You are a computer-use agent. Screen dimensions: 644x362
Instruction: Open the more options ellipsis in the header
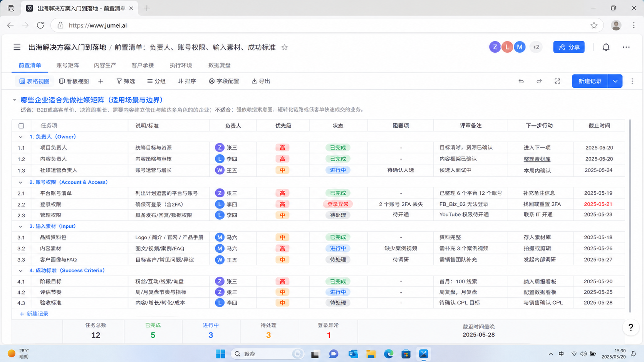click(x=626, y=47)
